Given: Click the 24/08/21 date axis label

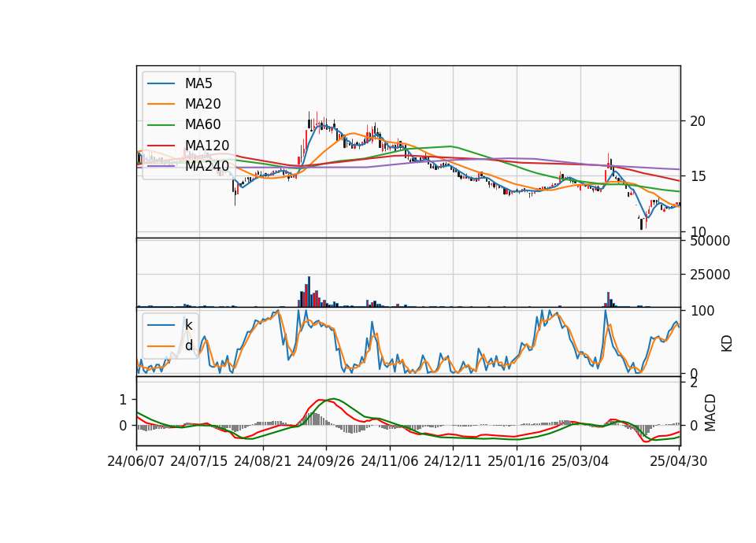Looking at the screenshot, I should click(263, 461).
